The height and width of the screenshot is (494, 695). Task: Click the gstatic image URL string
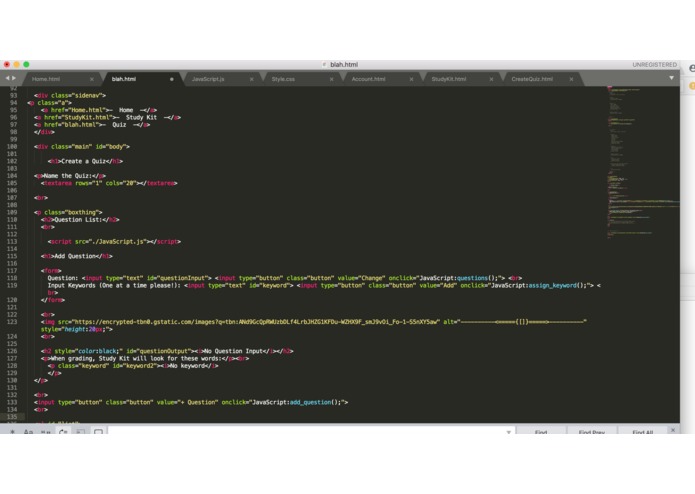pos(255,322)
